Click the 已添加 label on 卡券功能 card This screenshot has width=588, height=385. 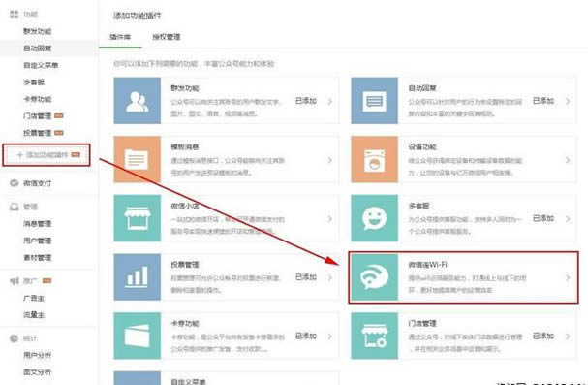coord(306,336)
